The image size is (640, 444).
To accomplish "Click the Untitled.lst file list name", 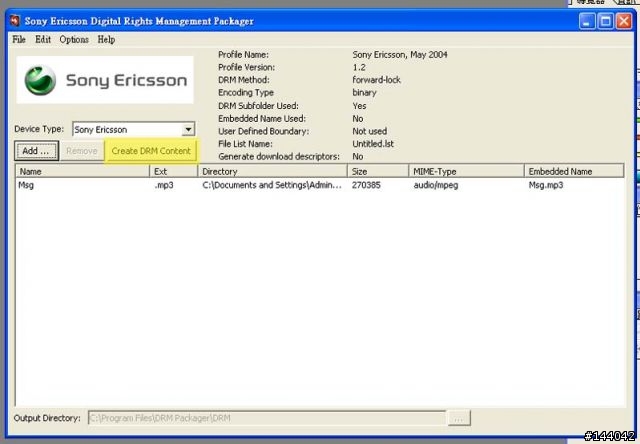I will click(x=373, y=144).
